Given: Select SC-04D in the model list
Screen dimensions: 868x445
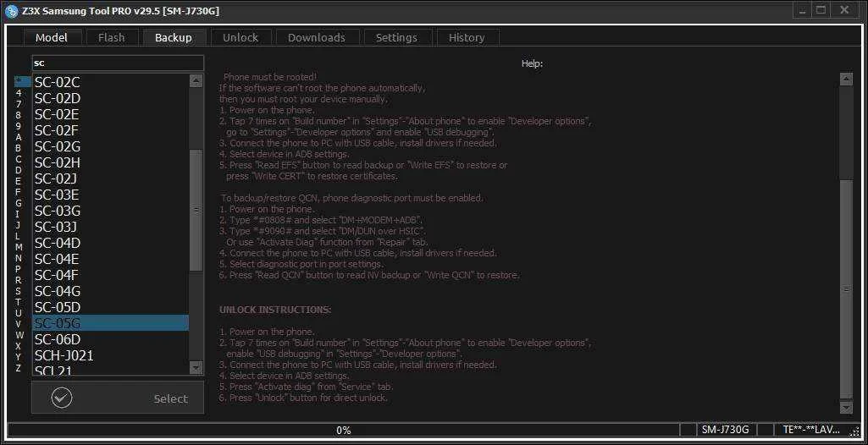Looking at the screenshot, I should 110,243.
